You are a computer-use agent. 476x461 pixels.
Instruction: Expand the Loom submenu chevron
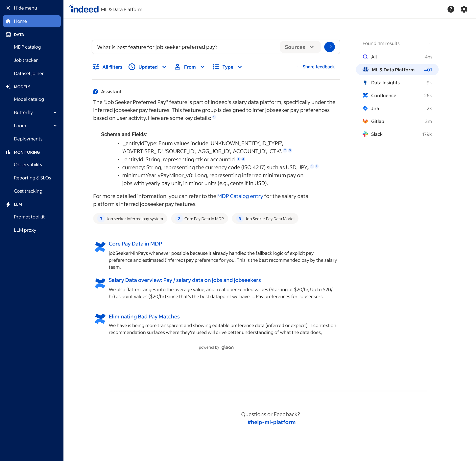55,126
